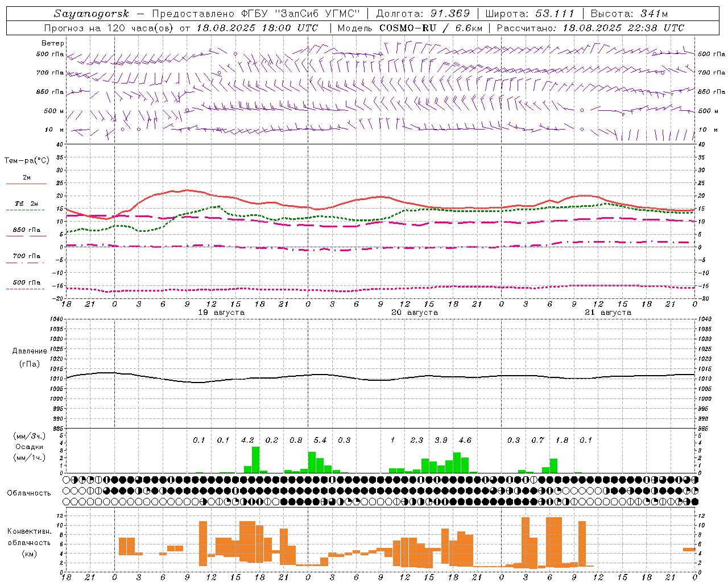Click the '19 августа' date label
The height and width of the screenshot is (582, 728).
(221, 313)
